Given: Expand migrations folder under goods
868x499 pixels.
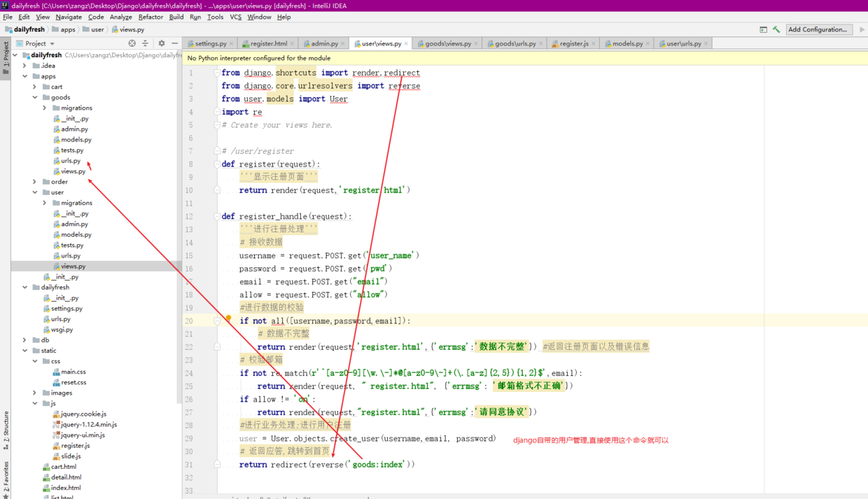Looking at the screenshot, I should (45, 108).
